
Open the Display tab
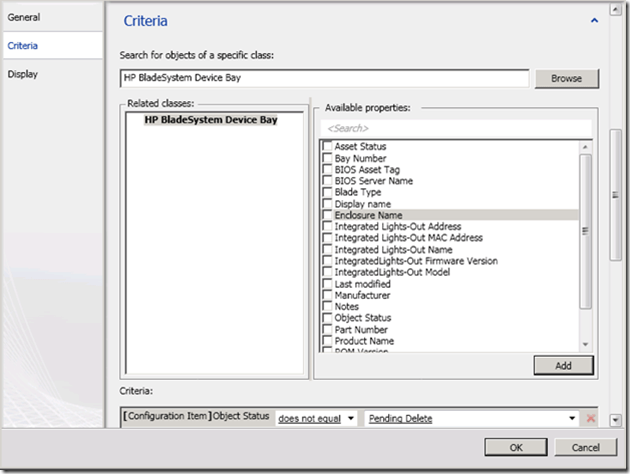tap(24, 74)
